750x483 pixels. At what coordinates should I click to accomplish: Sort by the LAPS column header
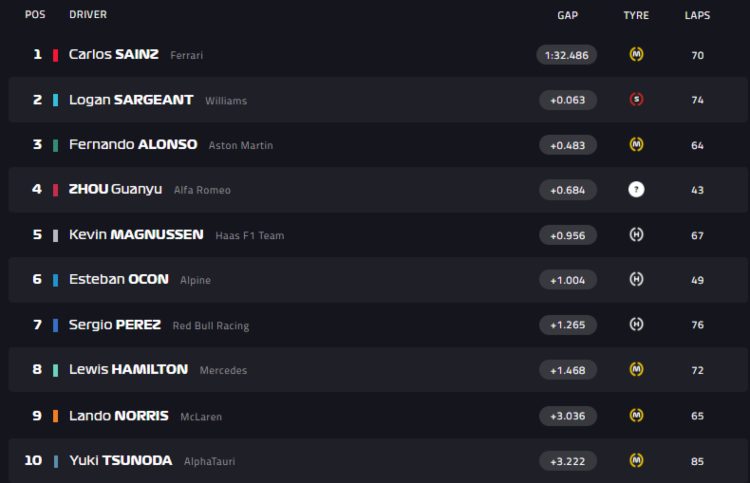tap(697, 15)
